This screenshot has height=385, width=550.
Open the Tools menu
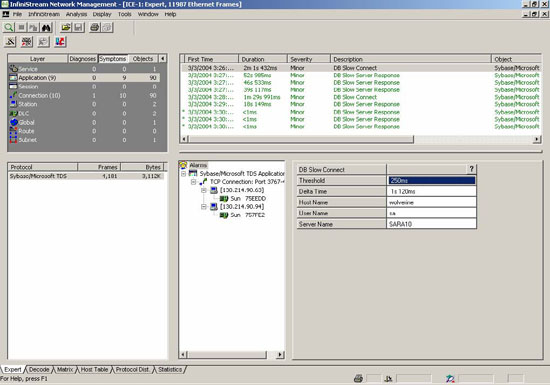click(x=125, y=14)
